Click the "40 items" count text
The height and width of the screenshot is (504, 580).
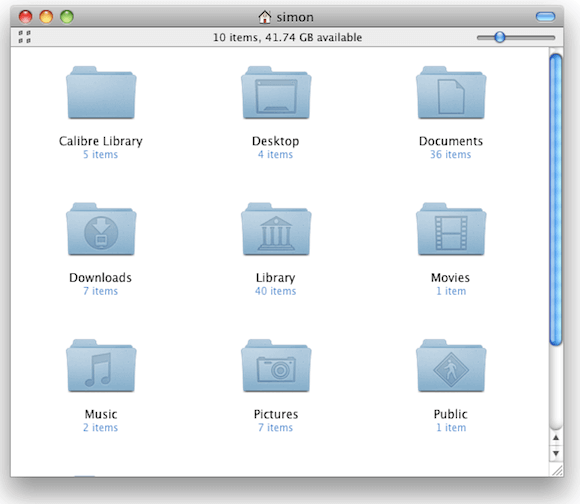[276, 291]
